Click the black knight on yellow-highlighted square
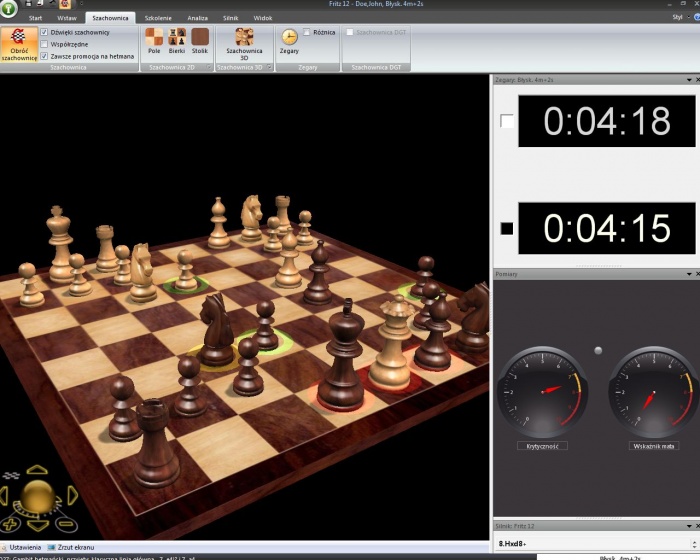The width and height of the screenshot is (700, 560). click(x=216, y=330)
